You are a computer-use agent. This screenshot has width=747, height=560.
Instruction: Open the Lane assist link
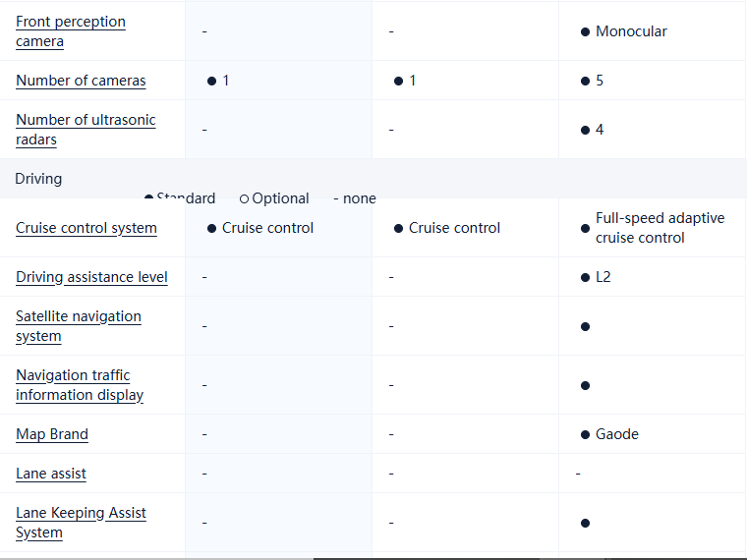pos(51,474)
